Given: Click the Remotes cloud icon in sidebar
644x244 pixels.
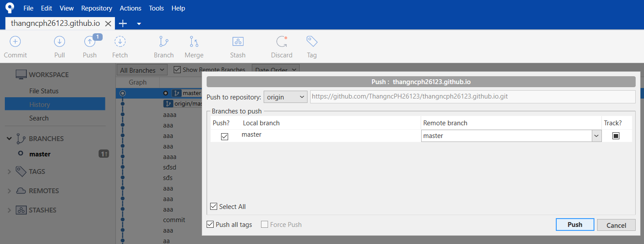Looking at the screenshot, I should point(21,191).
